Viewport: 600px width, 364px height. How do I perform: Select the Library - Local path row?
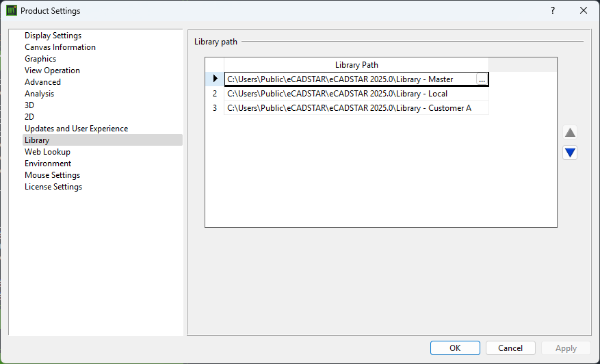pos(337,94)
